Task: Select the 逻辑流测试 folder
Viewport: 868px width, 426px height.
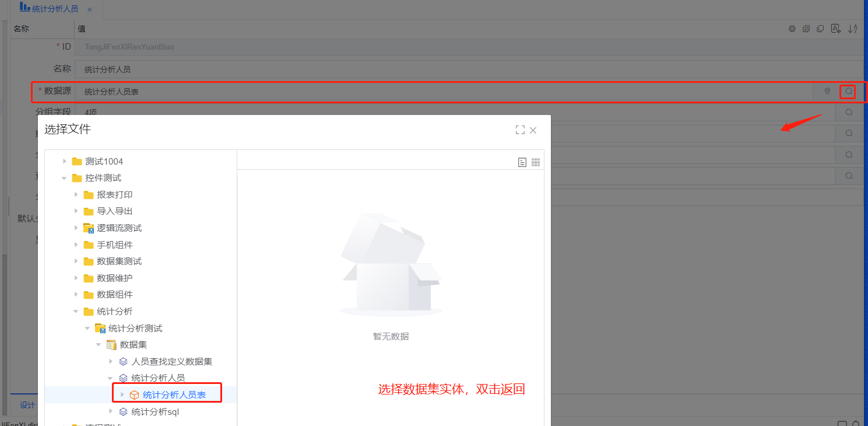Action: (119, 228)
